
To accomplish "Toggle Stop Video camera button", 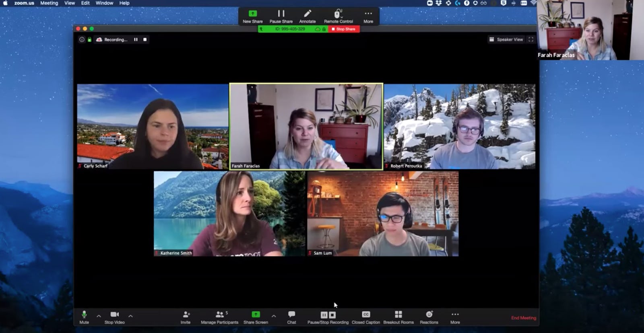I will pos(114,314).
